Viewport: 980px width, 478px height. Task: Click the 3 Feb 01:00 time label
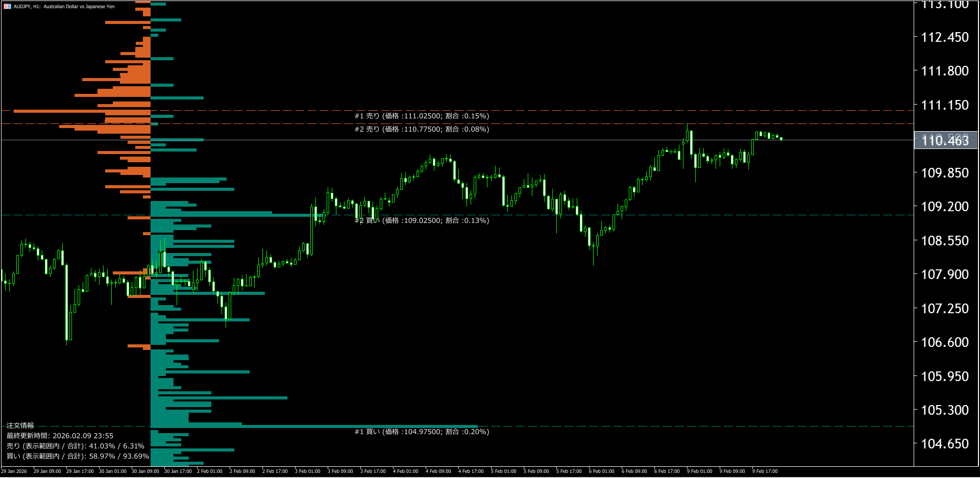click(308, 471)
